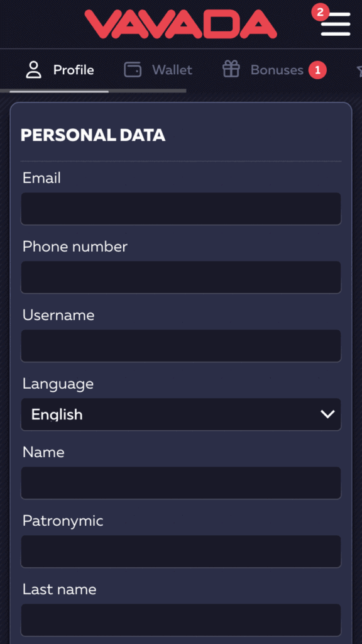Expand the Language dropdown chevron
Viewport: 362px width, 644px height.
(327, 414)
